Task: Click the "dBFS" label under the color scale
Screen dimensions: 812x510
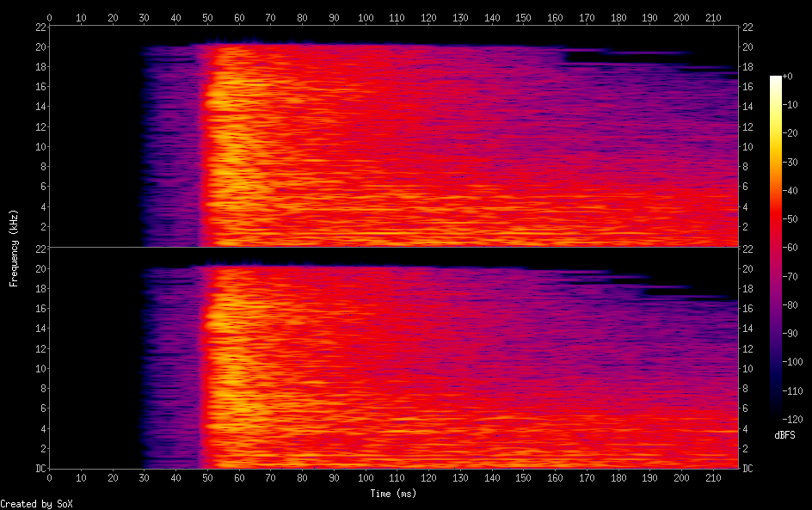Action: point(784,436)
